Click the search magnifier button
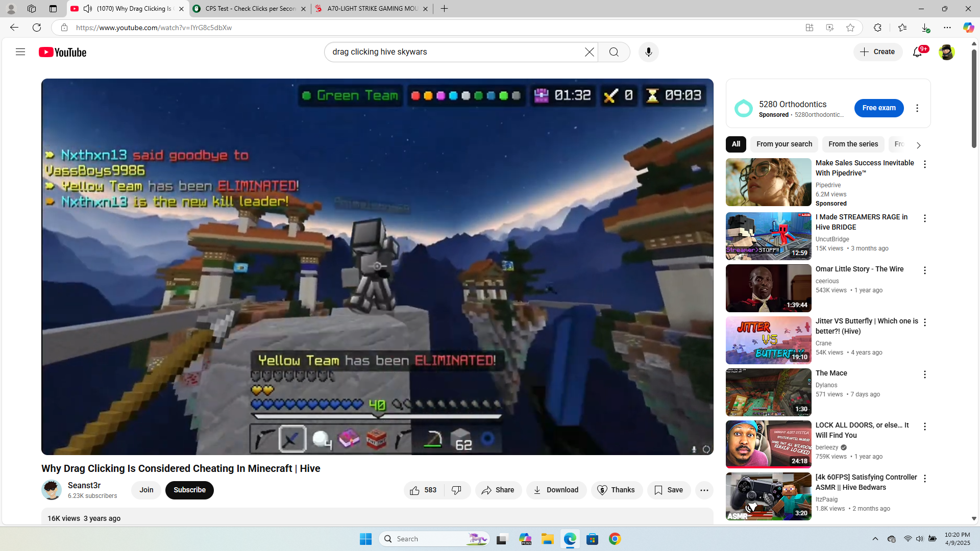This screenshot has height=551, width=980. [x=614, y=52]
